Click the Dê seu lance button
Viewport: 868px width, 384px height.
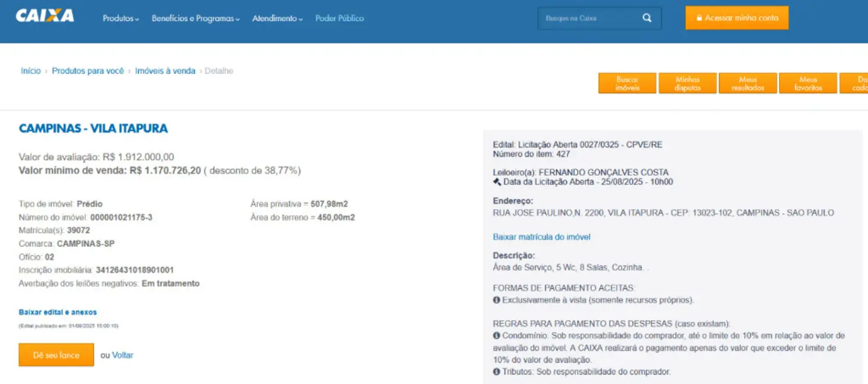[56, 355]
